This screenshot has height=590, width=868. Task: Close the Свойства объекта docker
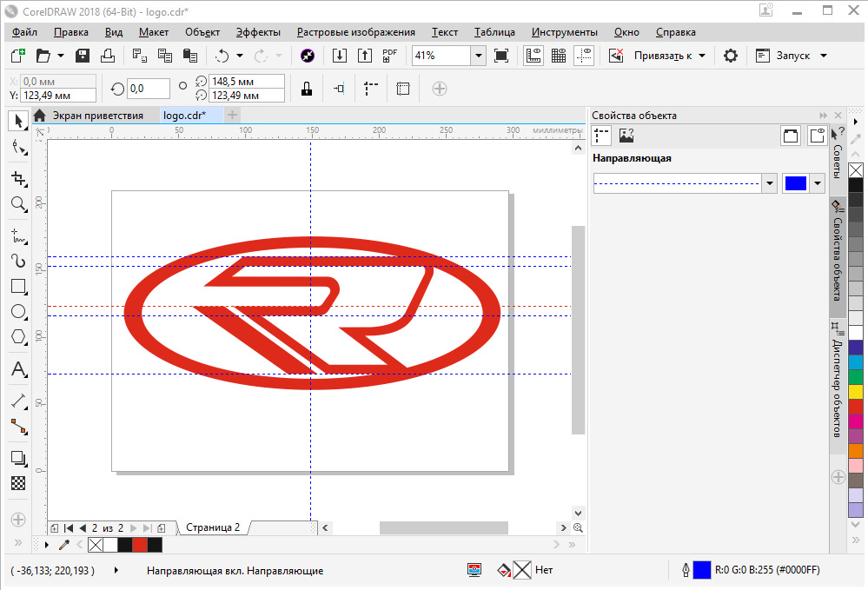click(x=838, y=115)
